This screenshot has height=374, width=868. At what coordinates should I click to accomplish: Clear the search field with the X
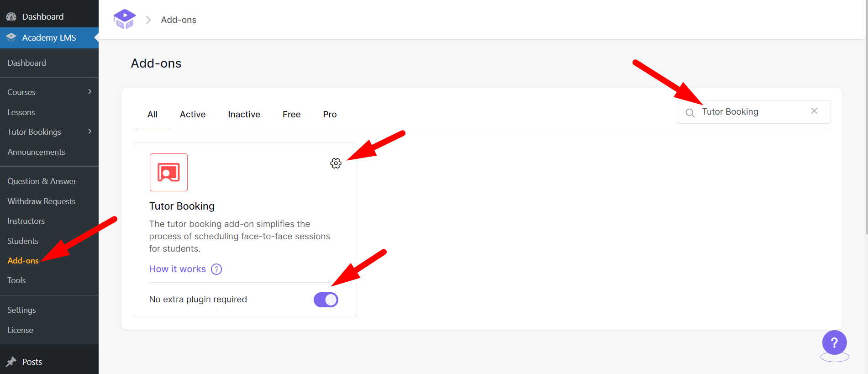(815, 111)
